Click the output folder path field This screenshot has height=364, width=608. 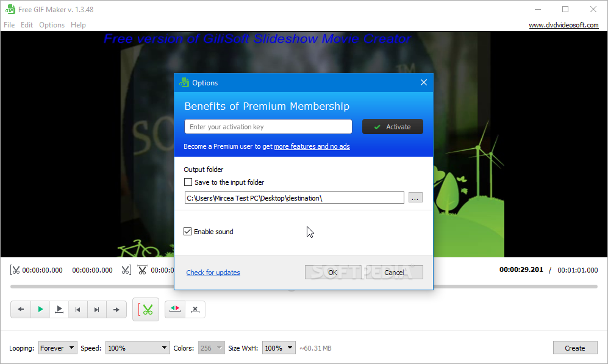coord(295,198)
